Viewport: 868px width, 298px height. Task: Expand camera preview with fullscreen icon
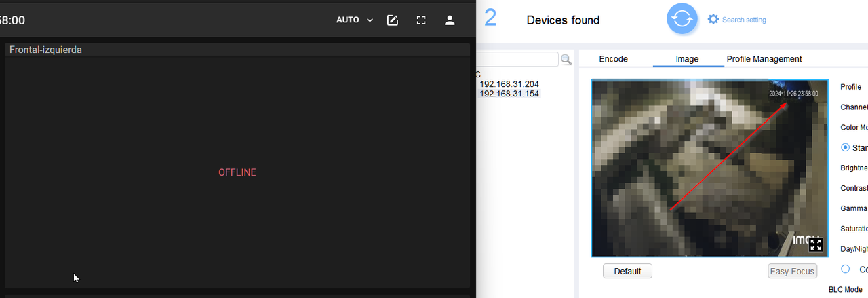click(x=816, y=244)
